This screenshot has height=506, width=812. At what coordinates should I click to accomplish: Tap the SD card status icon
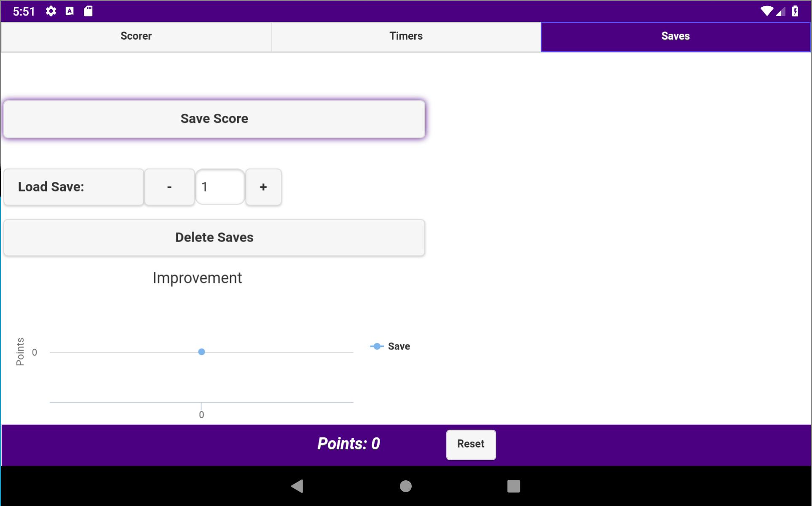click(88, 11)
